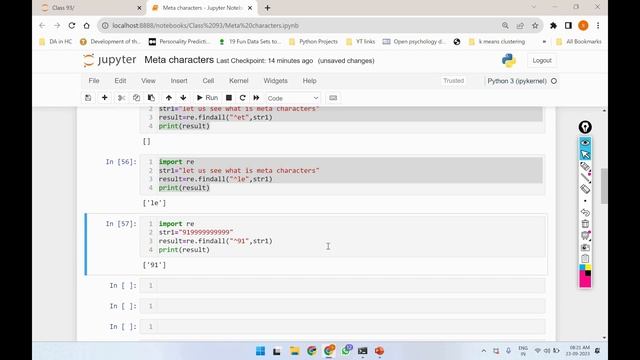Image resolution: width=640 pixels, height=360 pixels.
Task: Open the command palette keyboard icon
Action: click(333, 98)
